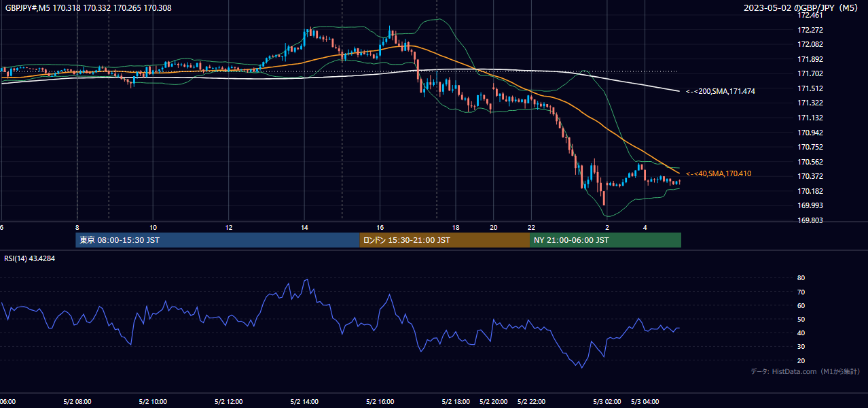
Task: Select the 40 SMA 170.410 label
Action: [719, 174]
